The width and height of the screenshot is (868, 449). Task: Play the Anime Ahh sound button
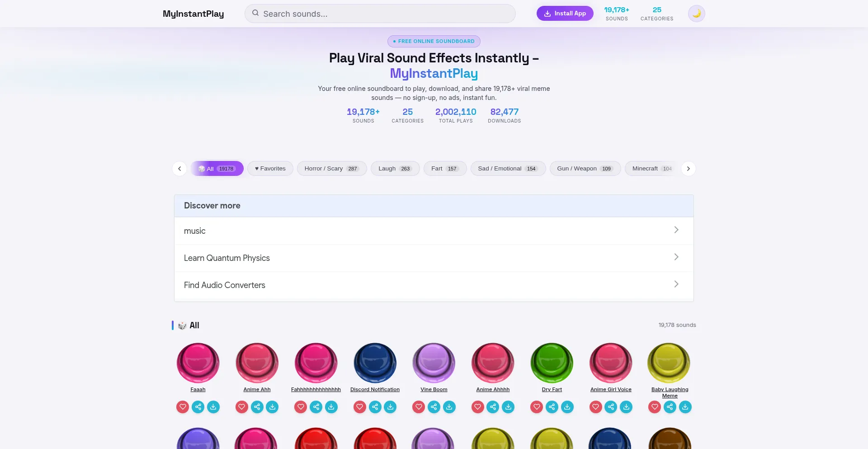[257, 363]
